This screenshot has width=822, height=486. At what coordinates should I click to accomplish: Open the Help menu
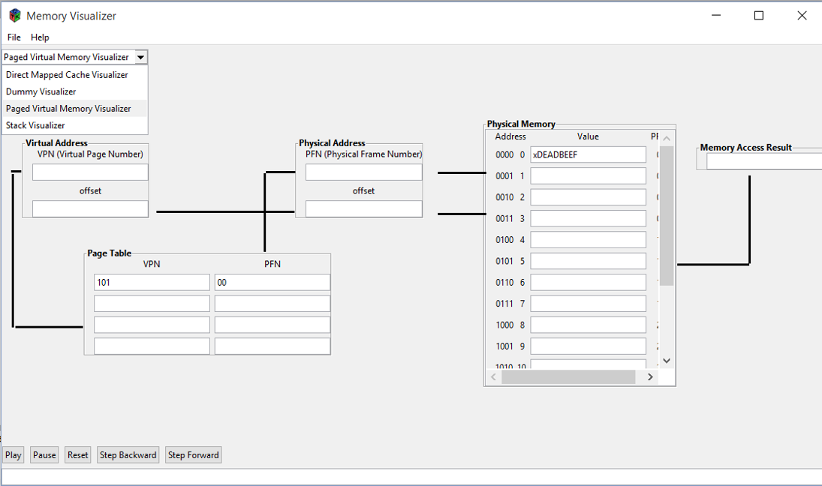(40, 37)
